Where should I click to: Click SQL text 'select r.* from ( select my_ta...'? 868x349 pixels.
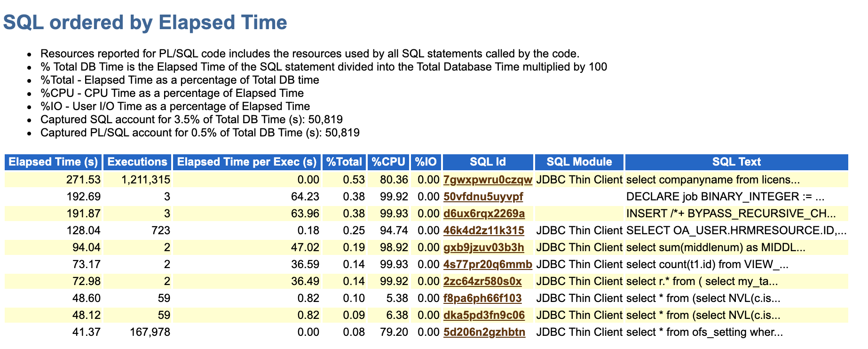tap(702, 281)
